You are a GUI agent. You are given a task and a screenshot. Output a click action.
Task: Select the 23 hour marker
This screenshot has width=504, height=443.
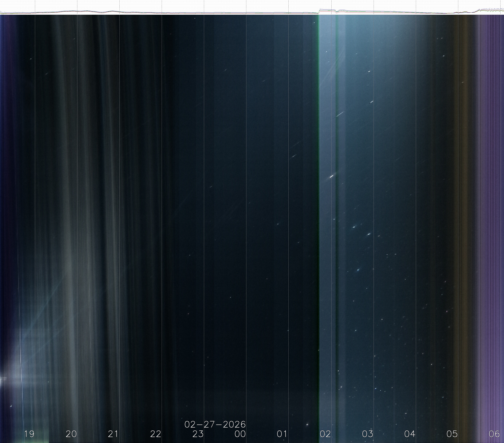[x=198, y=434]
